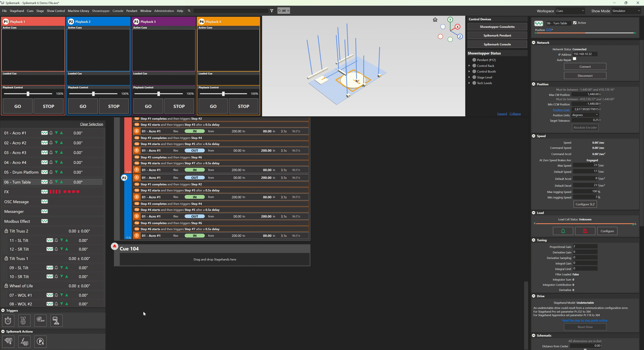Click the Disconnect network button
The height and width of the screenshot is (350, 644).
tap(585, 75)
